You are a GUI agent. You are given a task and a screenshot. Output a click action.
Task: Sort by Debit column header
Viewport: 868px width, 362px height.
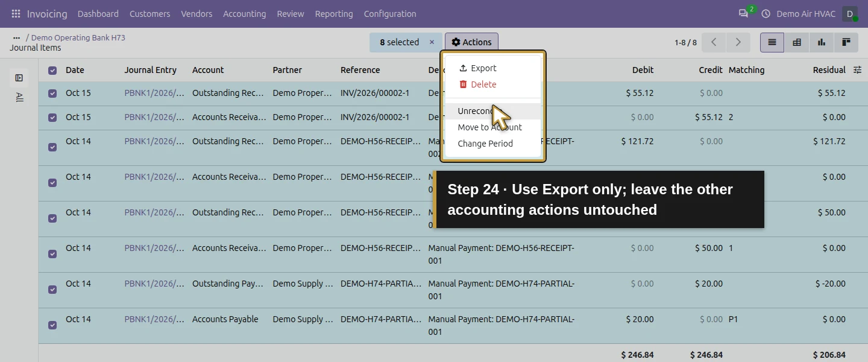tap(643, 70)
